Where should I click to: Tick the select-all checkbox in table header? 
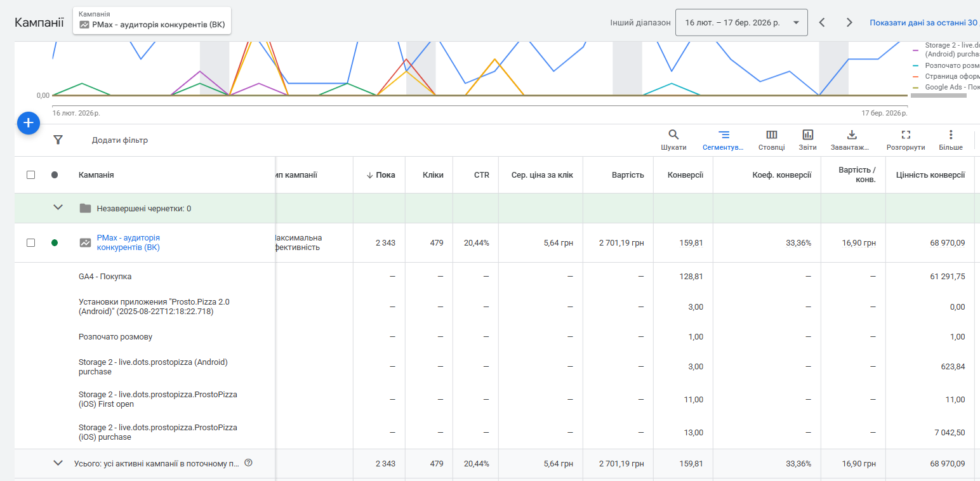[x=30, y=175]
